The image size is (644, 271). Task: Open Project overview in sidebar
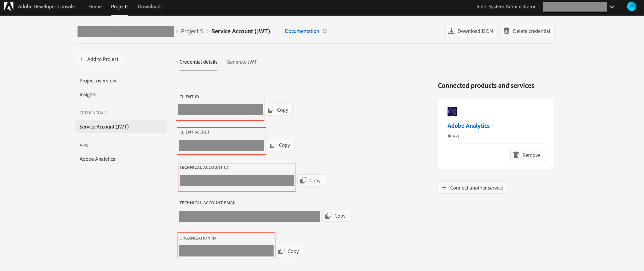click(98, 81)
